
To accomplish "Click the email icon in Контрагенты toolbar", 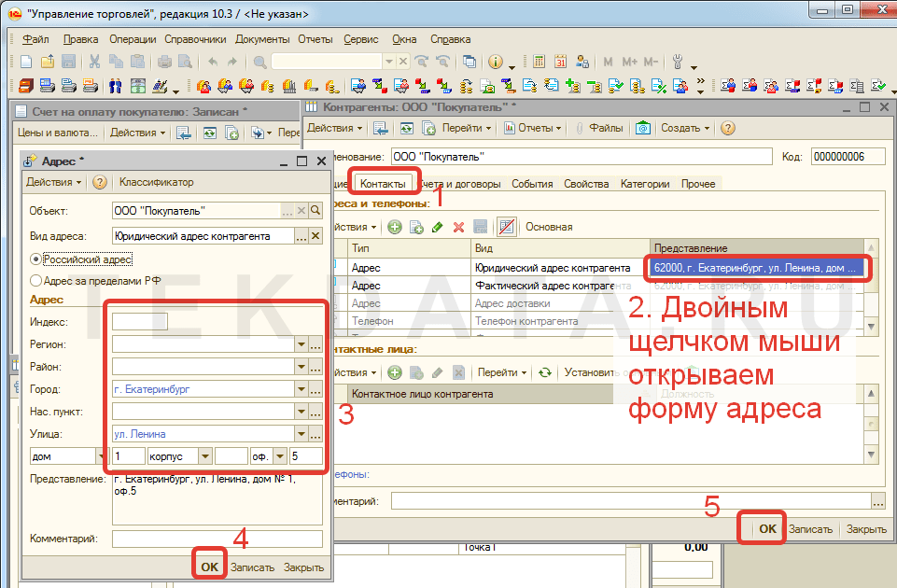I will tap(643, 128).
